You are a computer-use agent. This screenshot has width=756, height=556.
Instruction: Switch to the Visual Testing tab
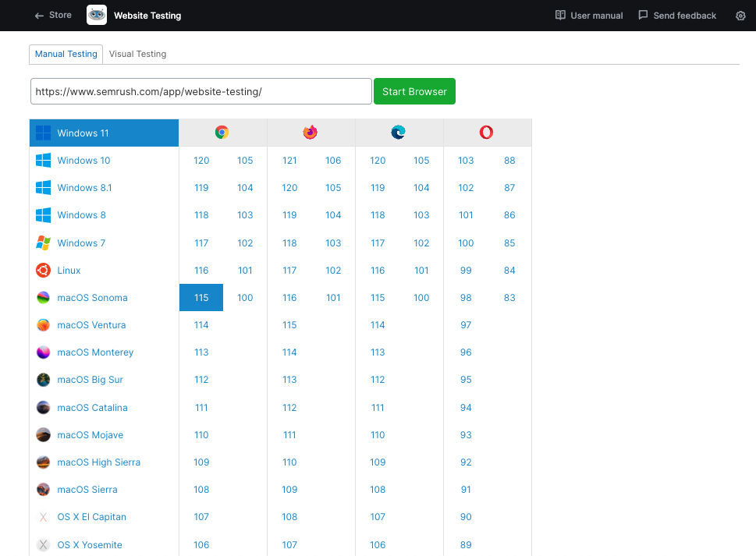pos(137,54)
